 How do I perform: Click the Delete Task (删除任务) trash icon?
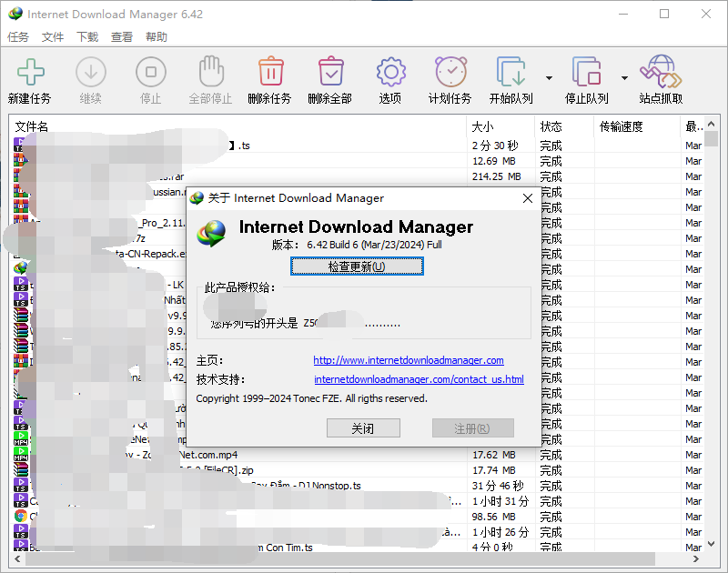[270, 73]
